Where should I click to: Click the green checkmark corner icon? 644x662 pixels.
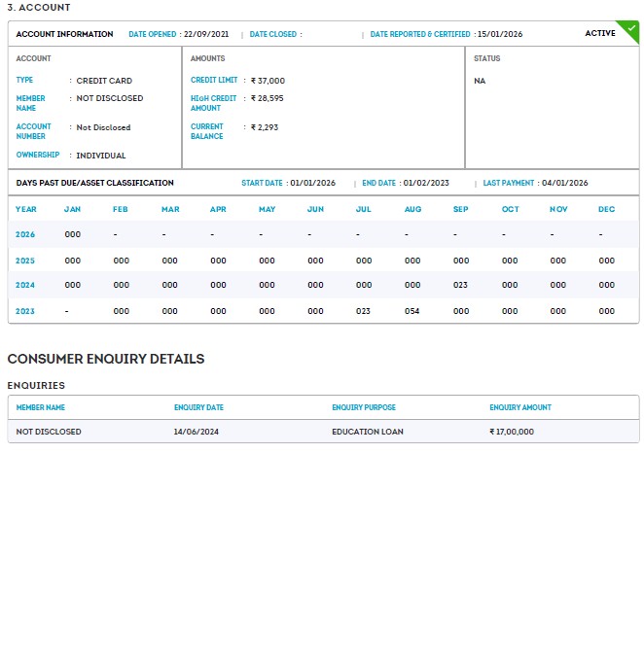tap(632, 28)
